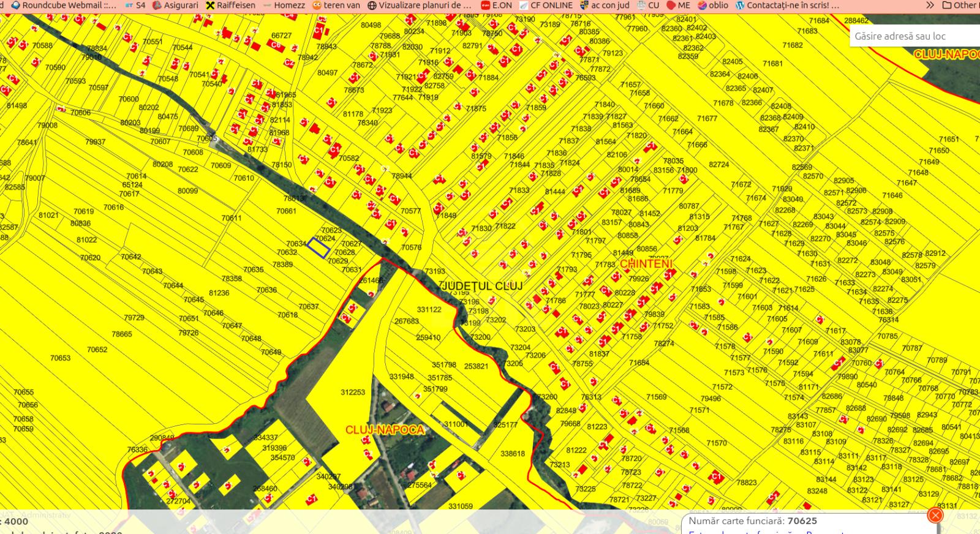Viewport: 980px width, 534px height.
Task: Click the E.ON bookmark
Action: 496,5
